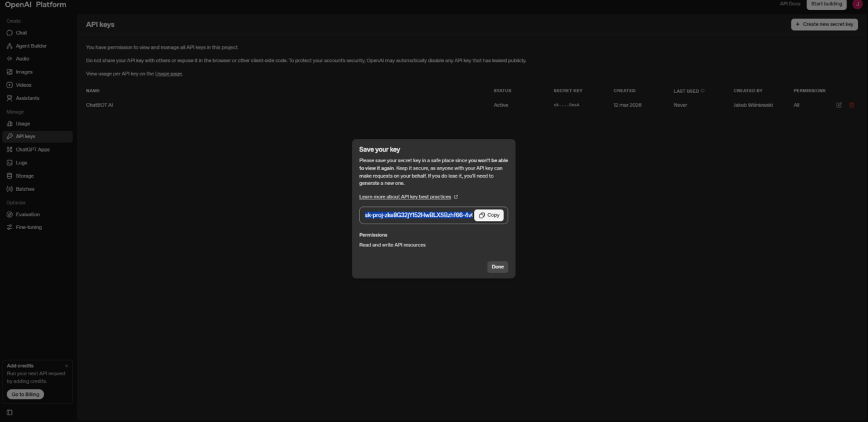
Task: Click Jakub Wiśniewski in Created By column
Action: point(753,105)
